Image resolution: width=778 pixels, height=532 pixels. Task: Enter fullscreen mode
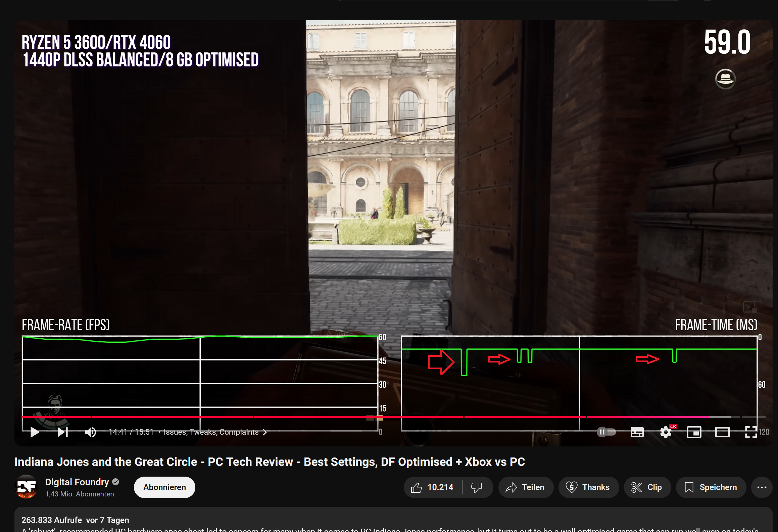(x=750, y=432)
